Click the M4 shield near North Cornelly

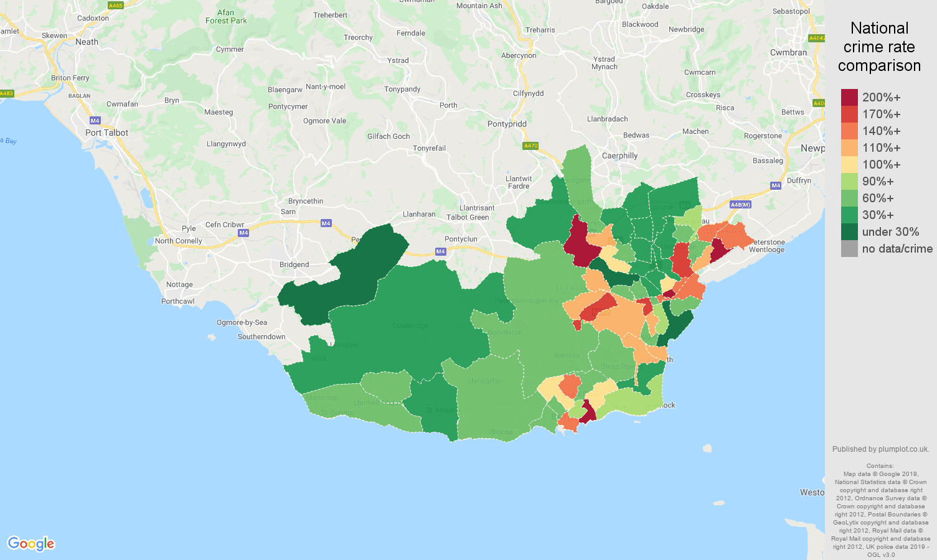pyautogui.click(x=243, y=233)
